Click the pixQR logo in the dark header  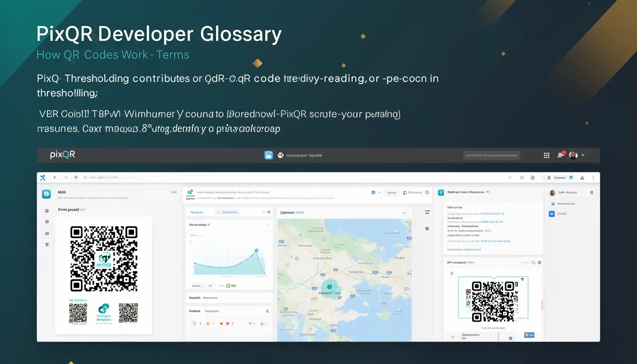coord(63,155)
